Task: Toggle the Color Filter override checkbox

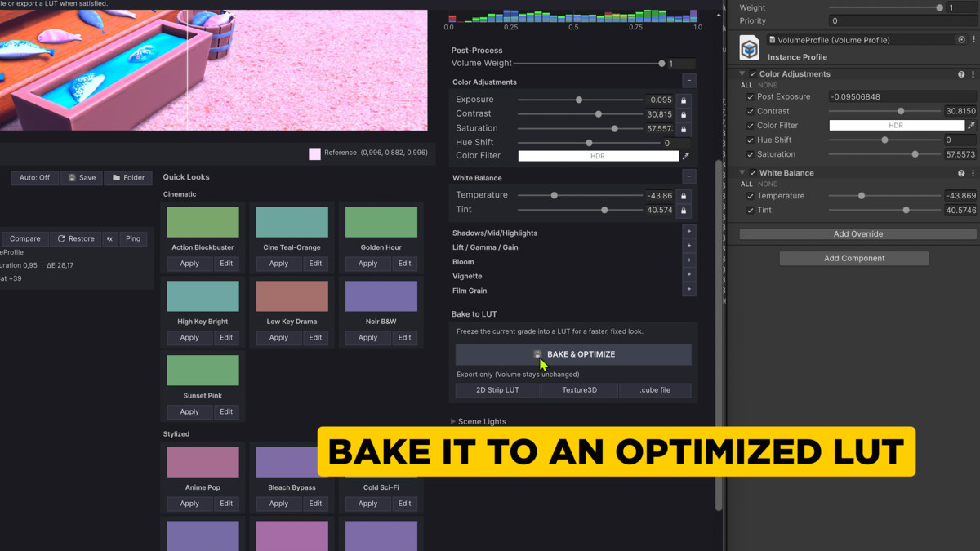Action: (751, 126)
